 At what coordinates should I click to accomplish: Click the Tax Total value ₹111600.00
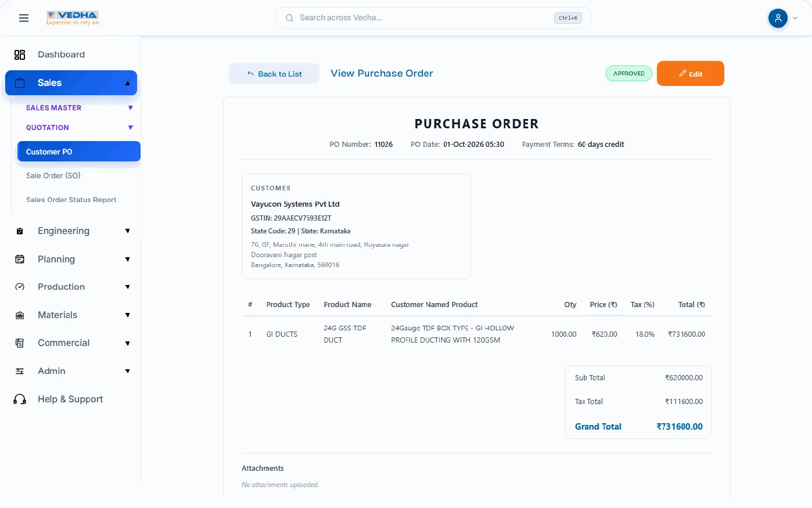click(684, 402)
